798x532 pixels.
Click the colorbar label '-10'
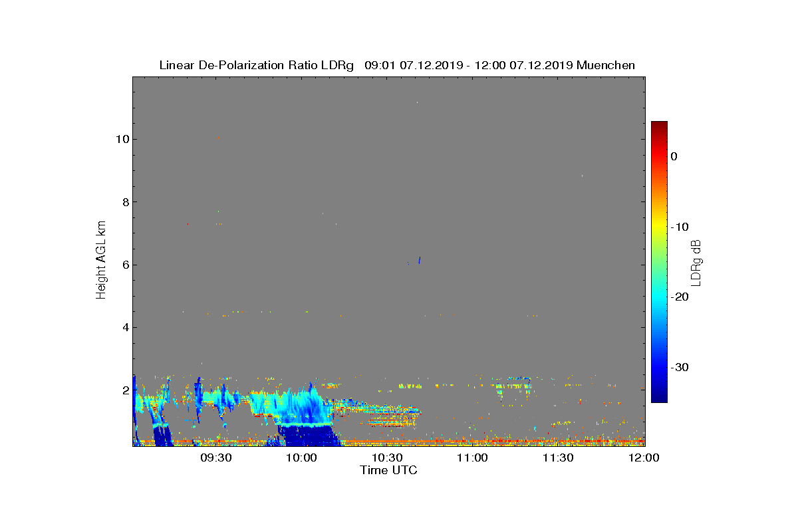(679, 227)
